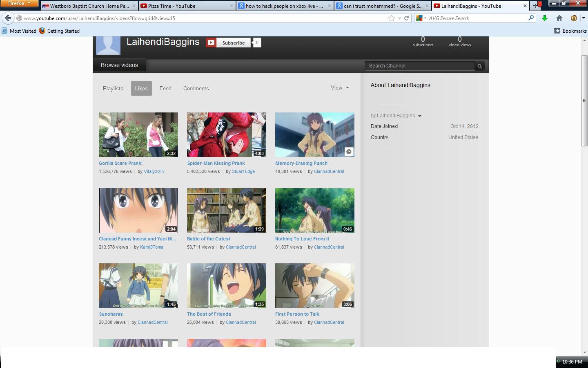This screenshot has width=588, height=368.
Task: Expand the View dropdown
Action: (x=340, y=88)
